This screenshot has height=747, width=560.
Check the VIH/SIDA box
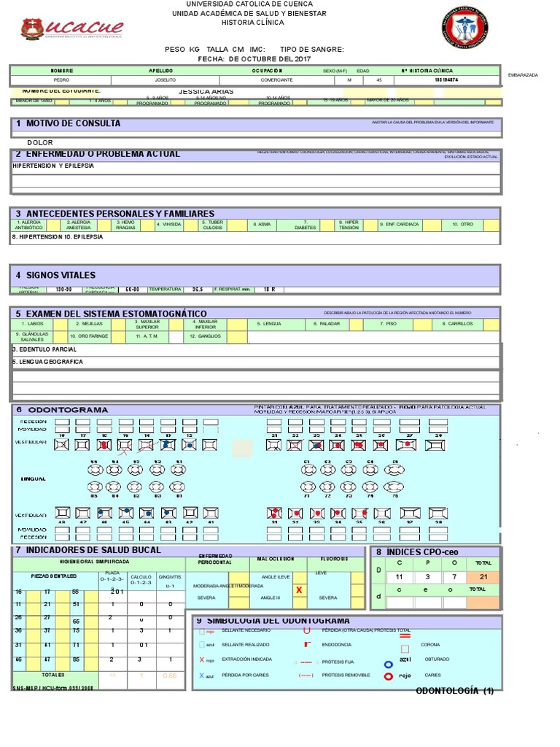[x=191, y=225]
